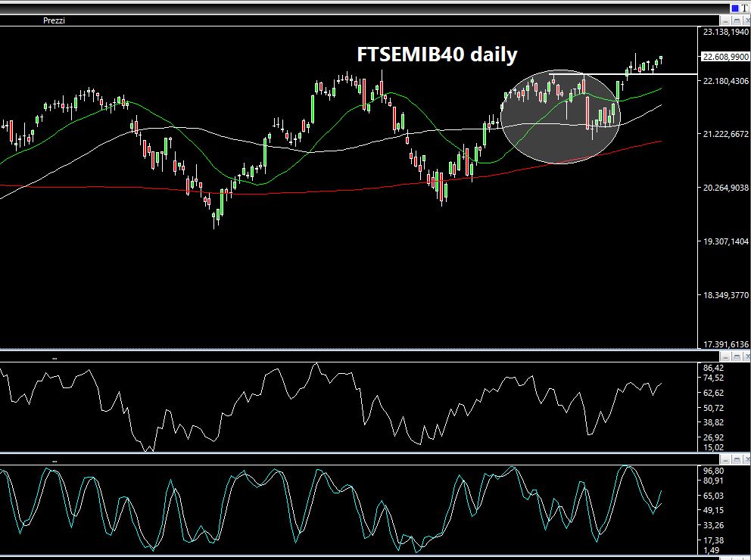This screenshot has width=751, height=560.
Task: Click the 96,80 oscillator scale value
Action: pyautogui.click(x=714, y=471)
